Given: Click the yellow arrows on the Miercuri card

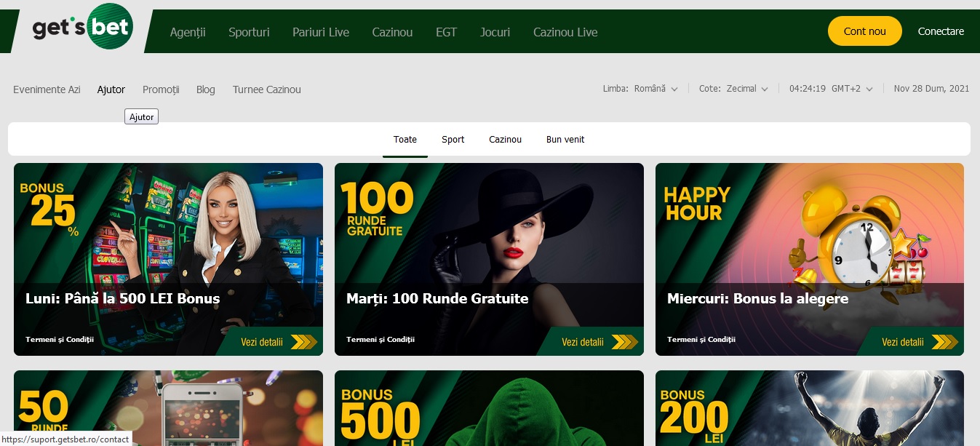Looking at the screenshot, I should [945, 342].
